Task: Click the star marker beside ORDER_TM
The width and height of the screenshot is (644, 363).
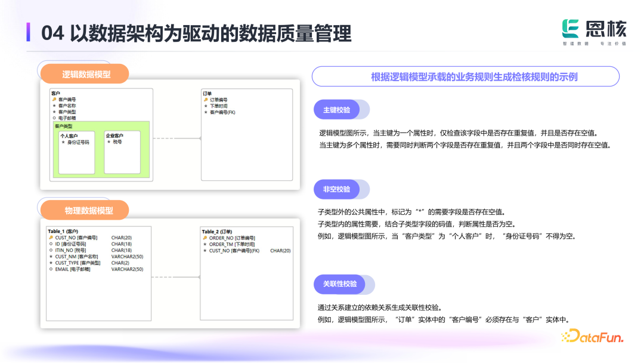Action: click(x=205, y=244)
